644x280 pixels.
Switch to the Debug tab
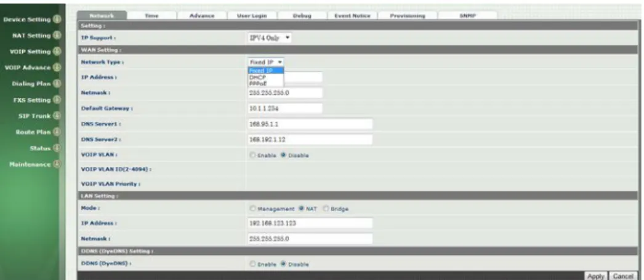[302, 15]
